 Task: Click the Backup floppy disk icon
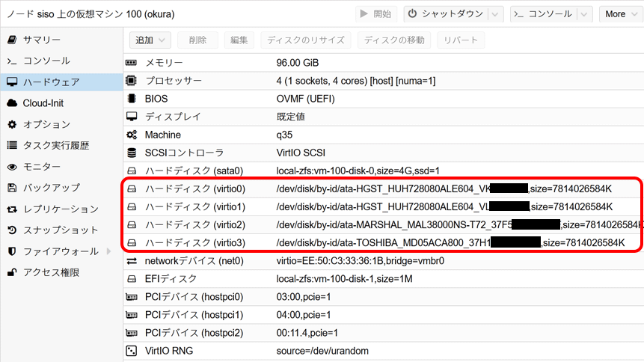pos(12,188)
